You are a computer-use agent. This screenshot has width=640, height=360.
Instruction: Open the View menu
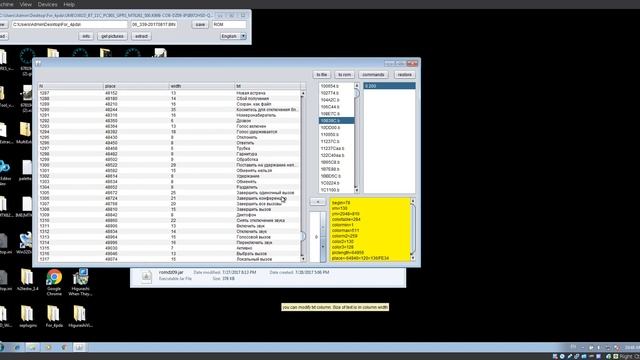click(26, 4)
